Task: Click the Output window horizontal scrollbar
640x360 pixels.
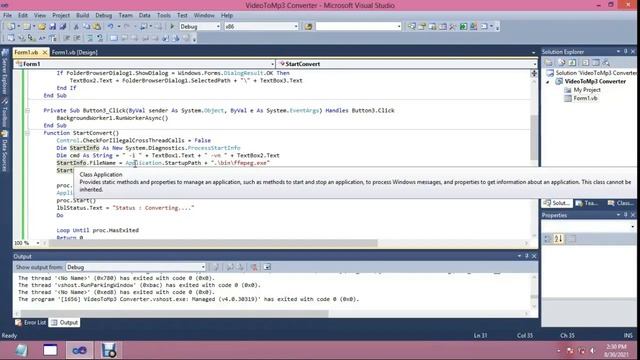Action: click(175, 313)
